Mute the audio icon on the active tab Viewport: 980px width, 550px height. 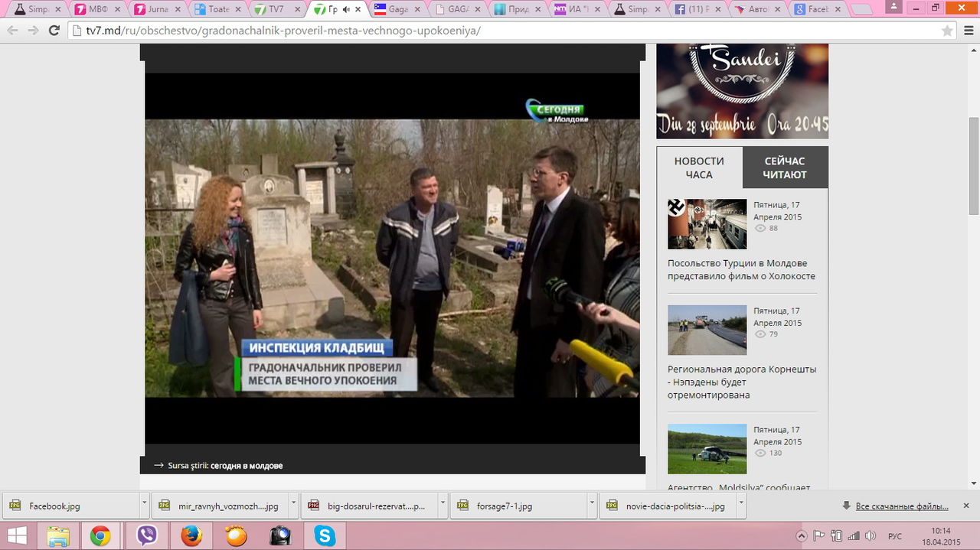347,10
